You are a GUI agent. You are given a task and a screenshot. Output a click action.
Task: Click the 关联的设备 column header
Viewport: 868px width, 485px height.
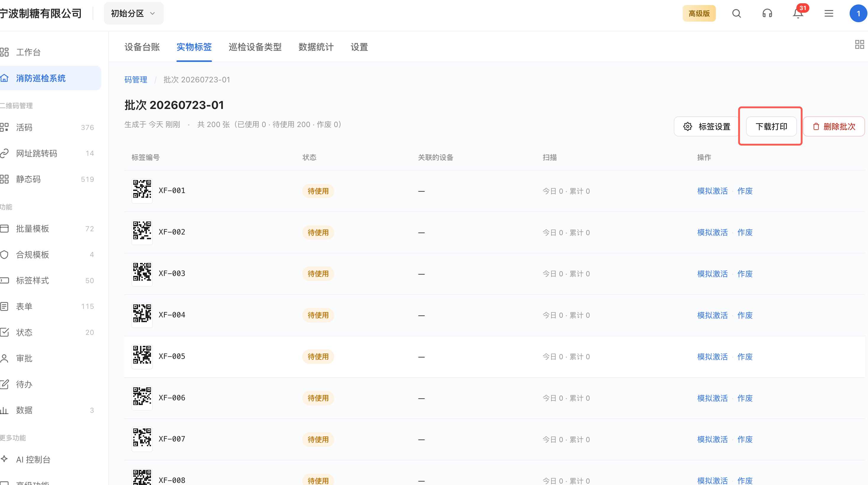436,158
